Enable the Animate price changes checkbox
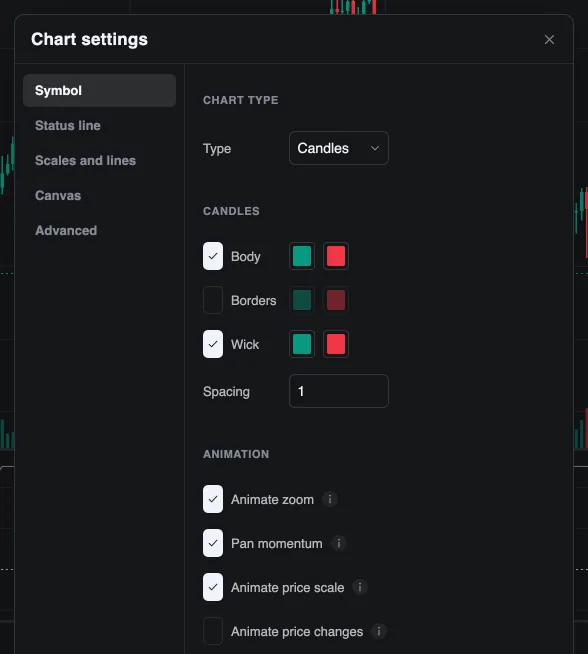The width and height of the screenshot is (588, 654). (213, 631)
